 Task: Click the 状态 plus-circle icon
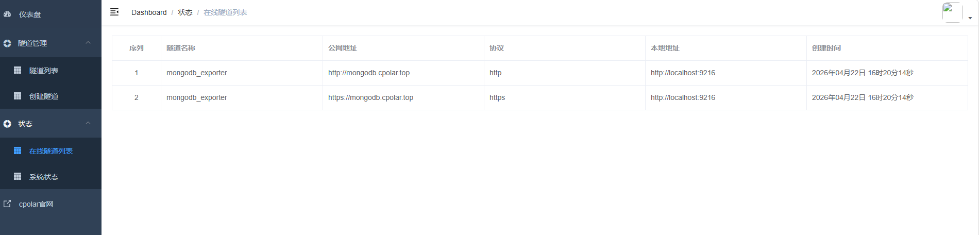[x=7, y=124]
